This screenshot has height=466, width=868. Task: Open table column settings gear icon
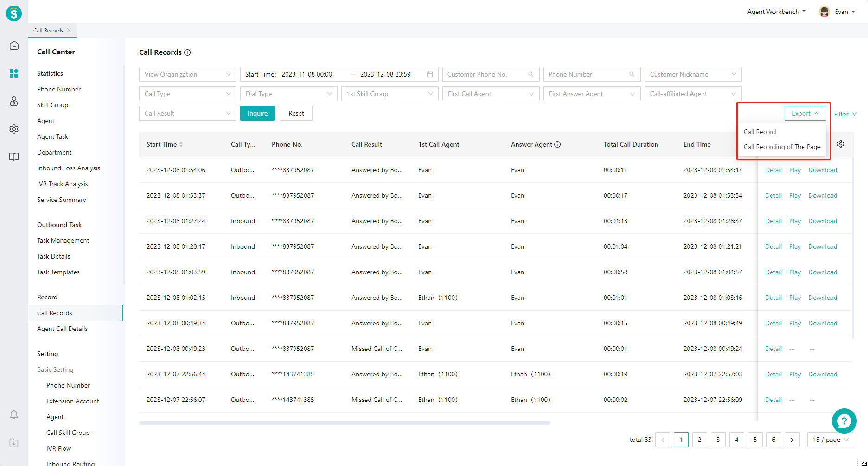841,144
